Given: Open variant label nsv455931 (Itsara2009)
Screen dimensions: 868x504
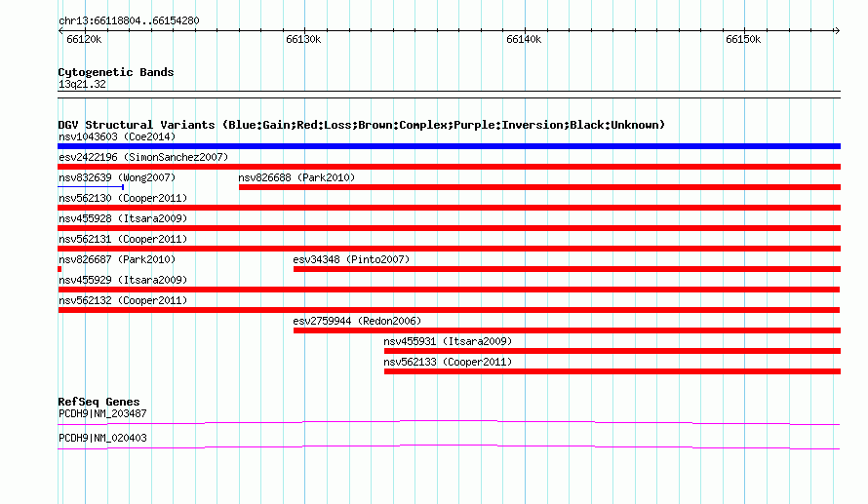Looking at the screenshot, I should click(x=448, y=341).
